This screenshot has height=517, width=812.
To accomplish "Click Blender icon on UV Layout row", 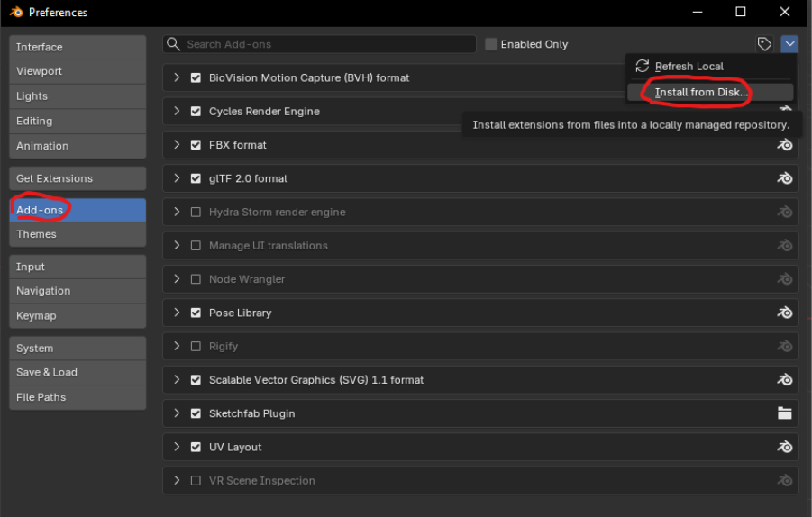I will (x=785, y=447).
